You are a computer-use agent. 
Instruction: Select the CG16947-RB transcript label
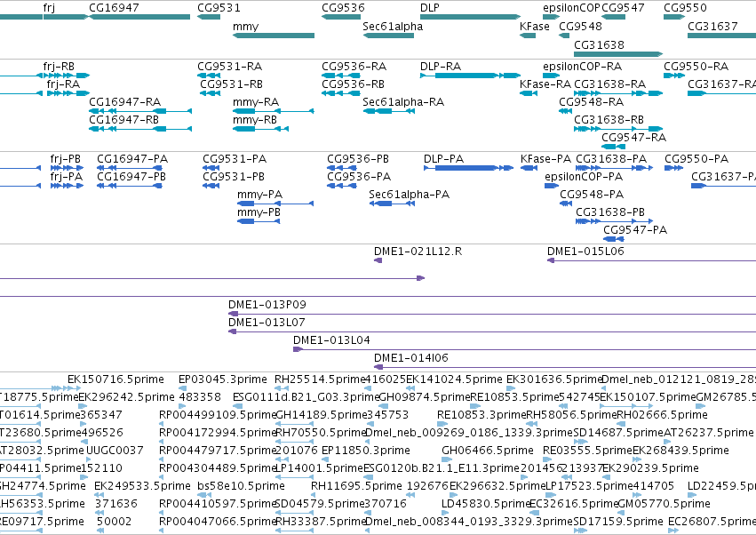tap(123, 120)
